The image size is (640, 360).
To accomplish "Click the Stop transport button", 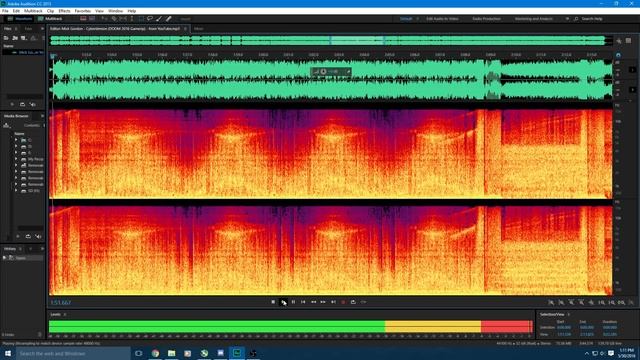I will 273,302.
